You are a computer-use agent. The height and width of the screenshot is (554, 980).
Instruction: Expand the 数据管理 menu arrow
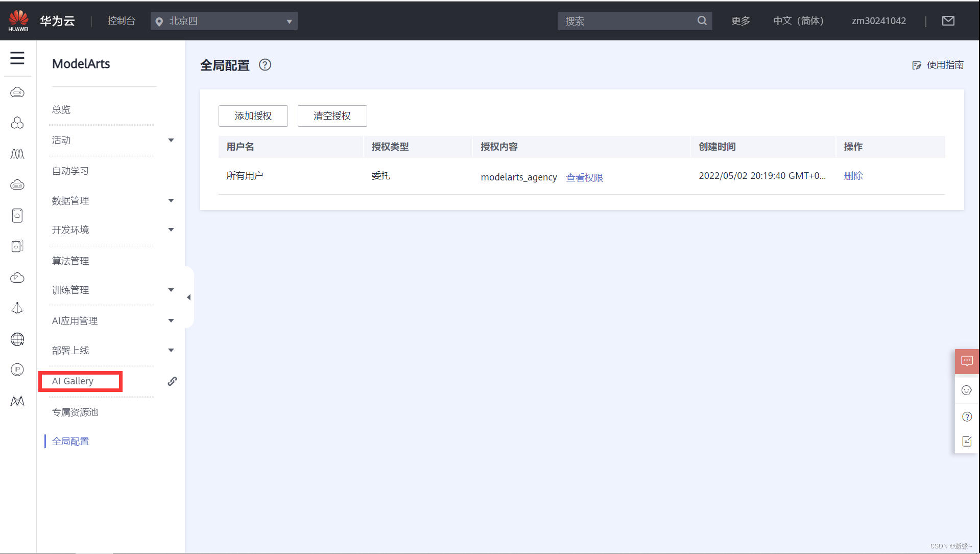(x=171, y=200)
